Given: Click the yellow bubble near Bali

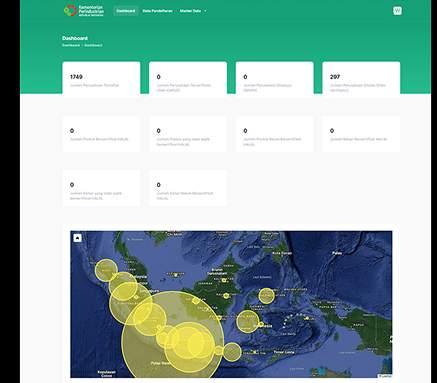Looking at the screenshot, I should (x=232, y=352).
